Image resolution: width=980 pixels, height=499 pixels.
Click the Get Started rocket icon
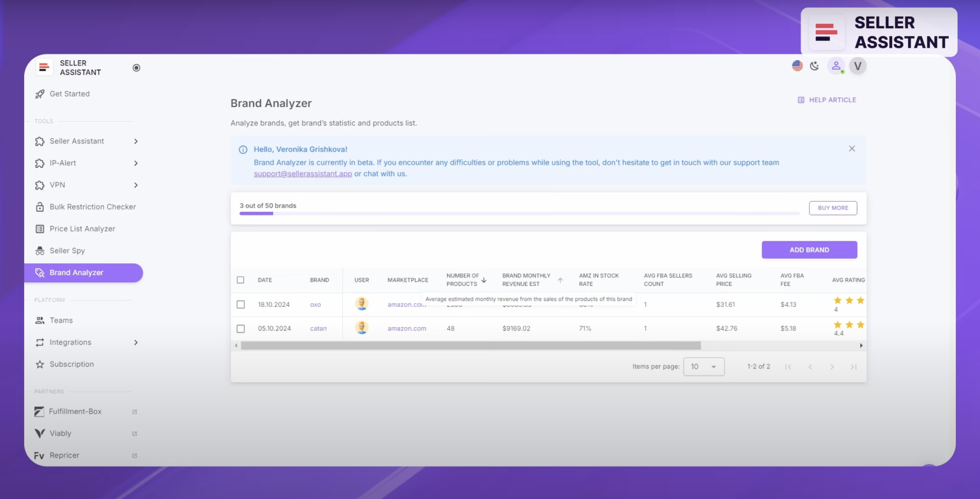[x=40, y=94]
